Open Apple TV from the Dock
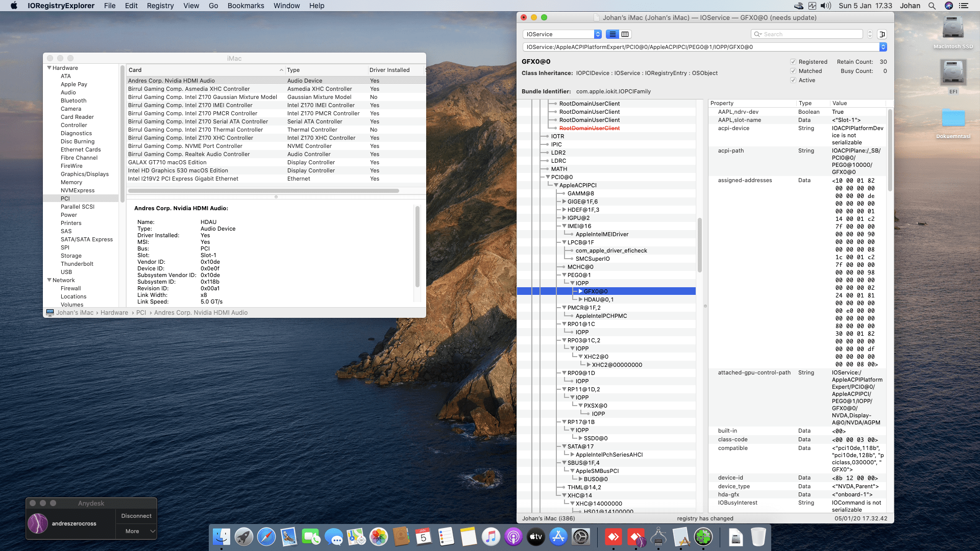Viewport: 980px width, 551px height. (x=536, y=537)
